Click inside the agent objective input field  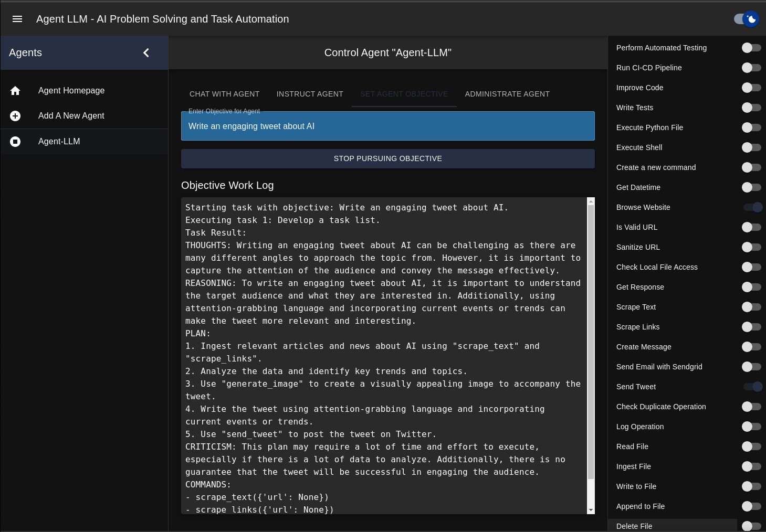387,126
